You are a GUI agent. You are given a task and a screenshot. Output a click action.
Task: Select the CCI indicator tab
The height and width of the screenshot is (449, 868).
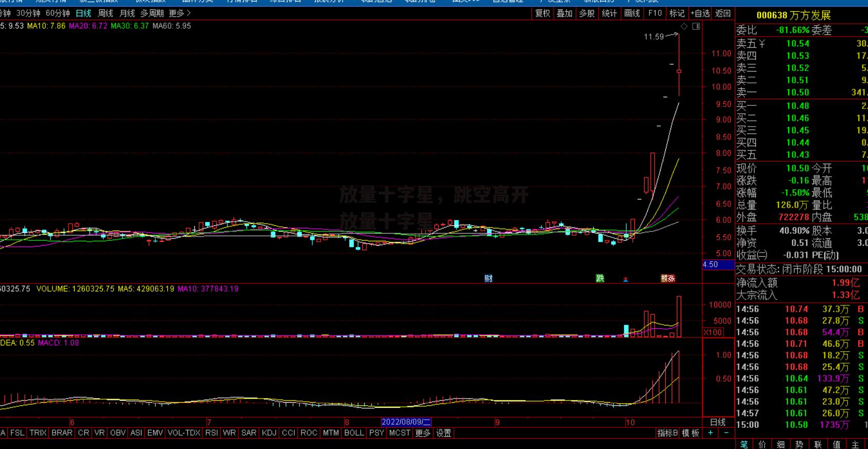pos(289,433)
